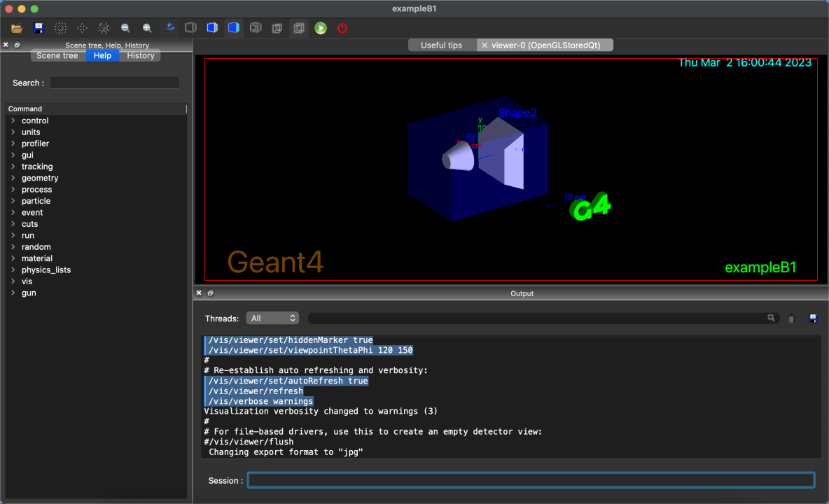This screenshot has height=504, width=829.
Task: Click the blue floppy save icon in toolbar
Action: (x=39, y=28)
